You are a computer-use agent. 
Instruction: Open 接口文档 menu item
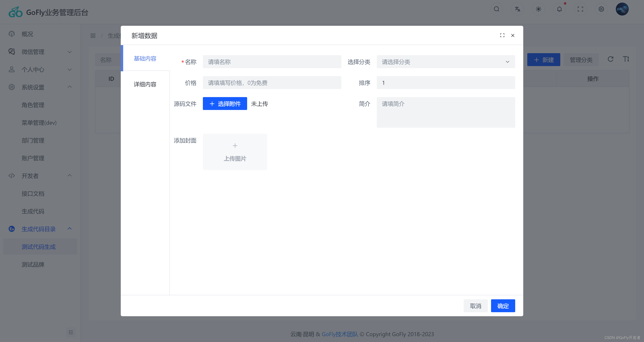[x=33, y=194]
